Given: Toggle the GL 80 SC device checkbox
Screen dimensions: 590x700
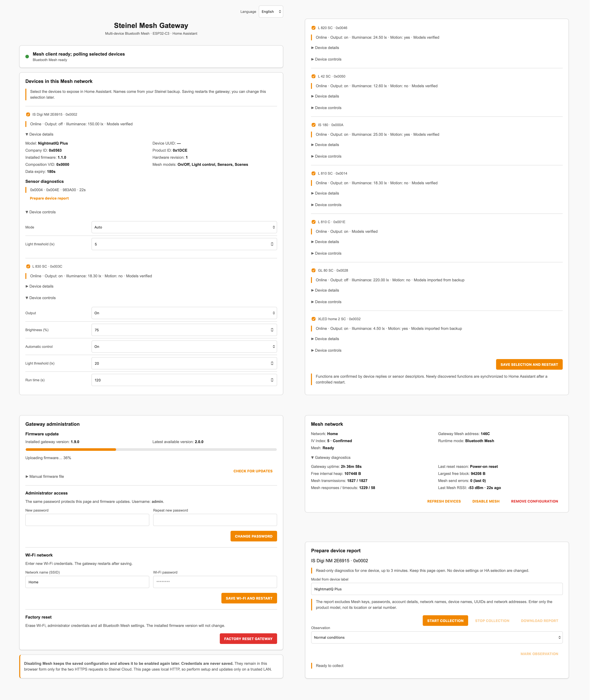Looking at the screenshot, I should click(x=313, y=271).
